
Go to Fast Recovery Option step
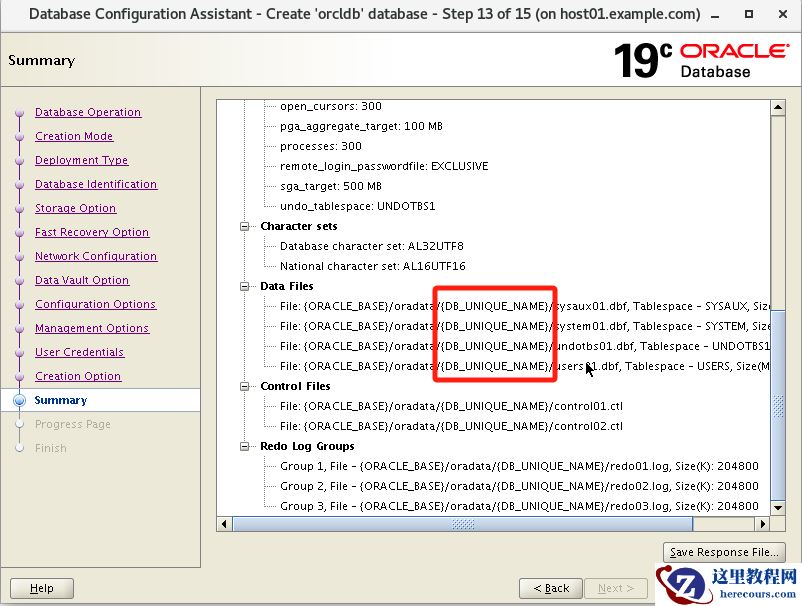[92, 232]
